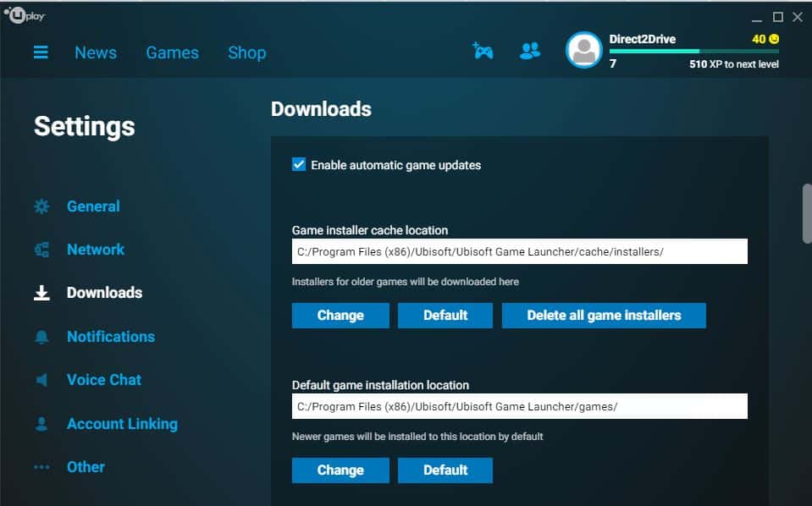812x506 pixels.
Task: Click Delete all game installers
Action: click(x=604, y=316)
